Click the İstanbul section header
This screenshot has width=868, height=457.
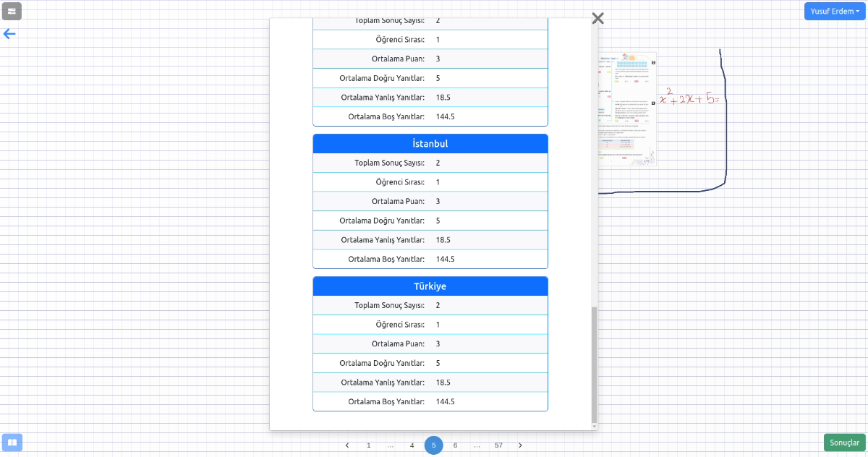pyautogui.click(x=430, y=144)
